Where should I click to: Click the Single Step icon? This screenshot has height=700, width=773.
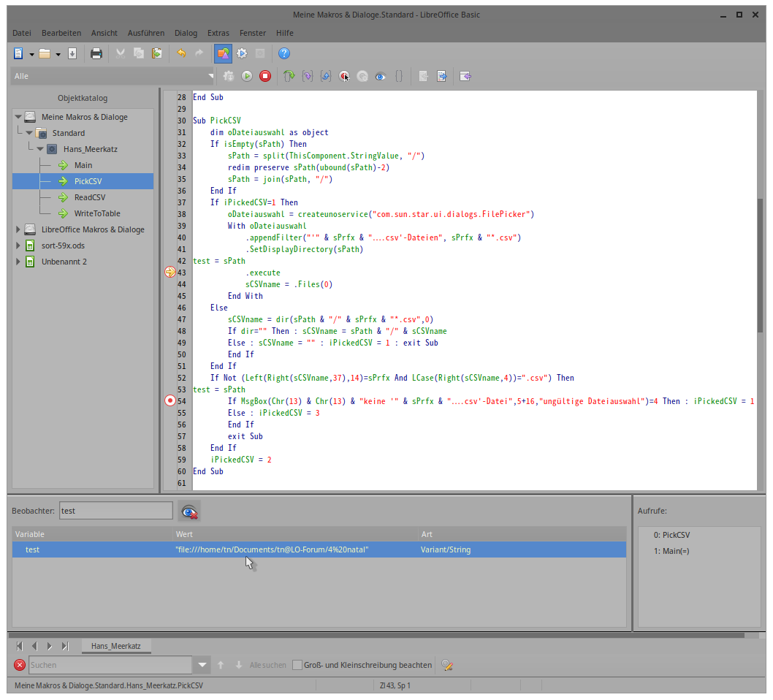tap(308, 76)
